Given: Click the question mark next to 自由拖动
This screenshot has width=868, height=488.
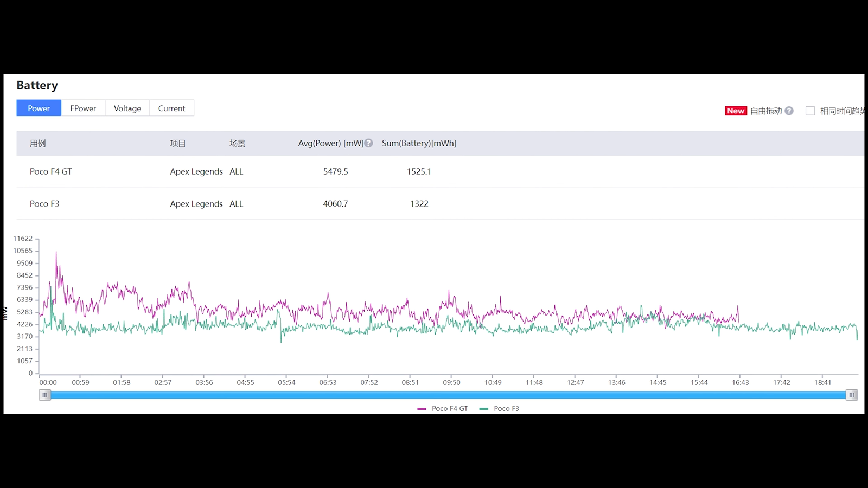Looking at the screenshot, I should 789,111.
